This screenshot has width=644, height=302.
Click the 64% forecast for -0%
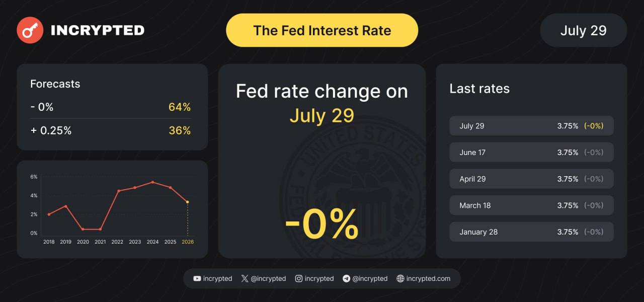180,107
